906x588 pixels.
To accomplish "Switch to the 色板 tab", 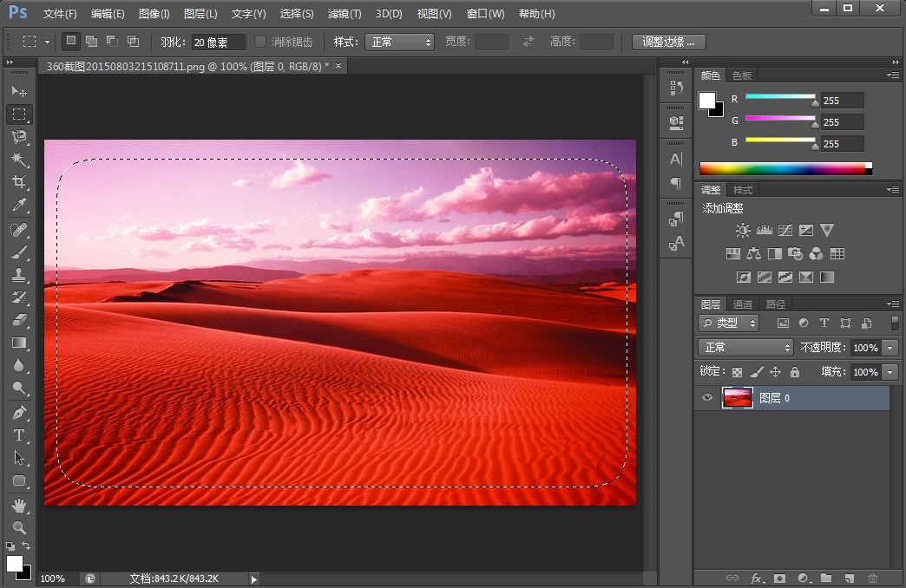I will (742, 75).
